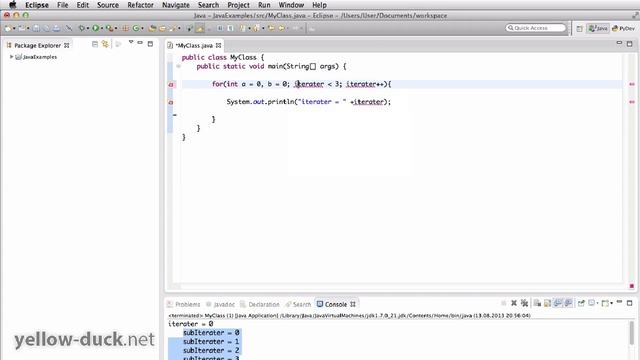Open the Window menu
Image resolution: width=640 pixels, height=360 pixels.
tap(291, 5)
